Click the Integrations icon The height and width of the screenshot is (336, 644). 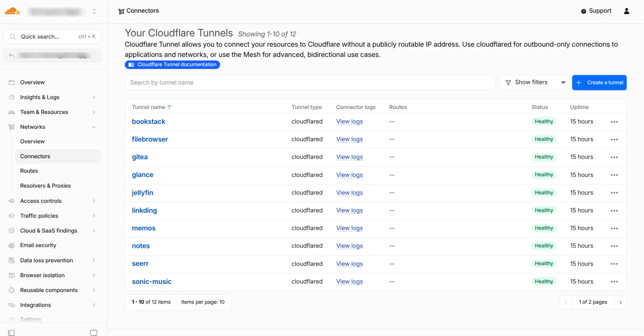tap(12, 305)
